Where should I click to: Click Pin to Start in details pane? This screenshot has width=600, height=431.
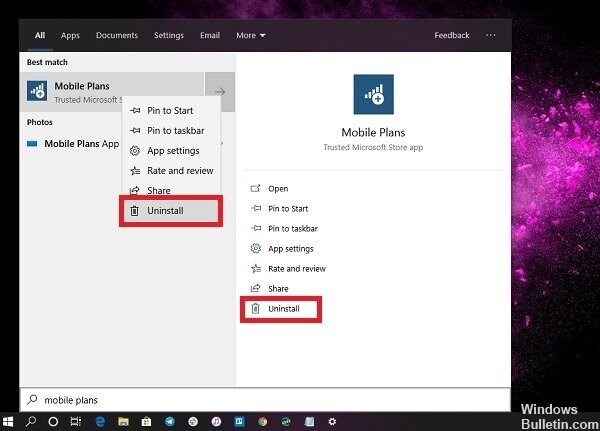[x=279, y=209]
